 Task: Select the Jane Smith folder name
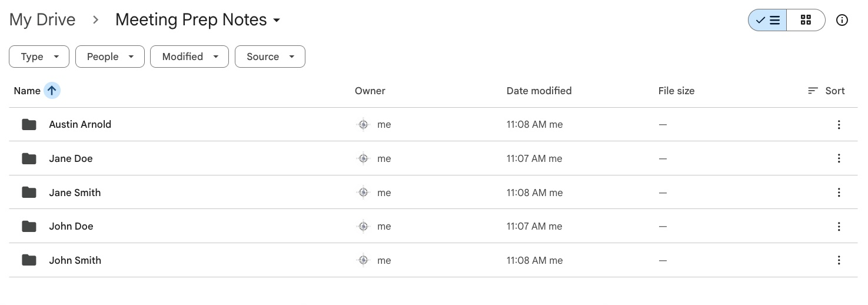point(75,193)
